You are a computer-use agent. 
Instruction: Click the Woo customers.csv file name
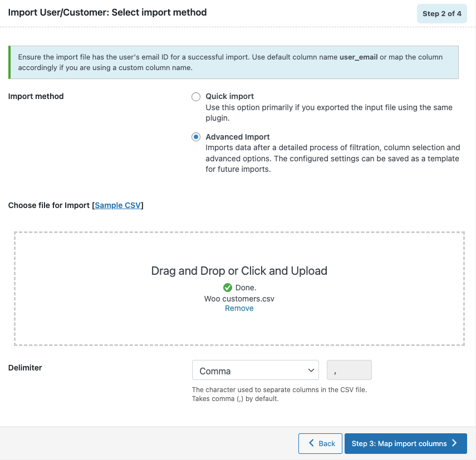[239, 299]
